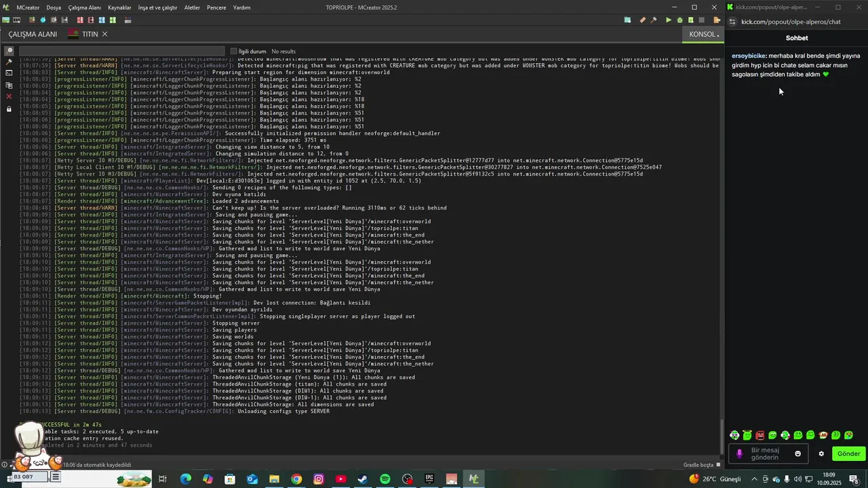Click the purple microphone icon in chat input
This screenshot has width=868, height=488.
tap(739, 453)
